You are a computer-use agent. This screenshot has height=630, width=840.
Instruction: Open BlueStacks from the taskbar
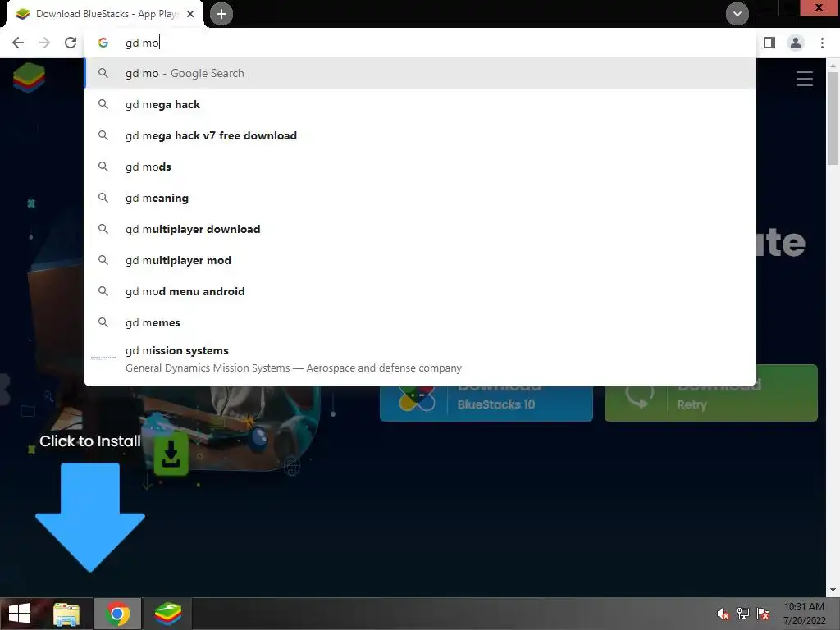(x=168, y=614)
